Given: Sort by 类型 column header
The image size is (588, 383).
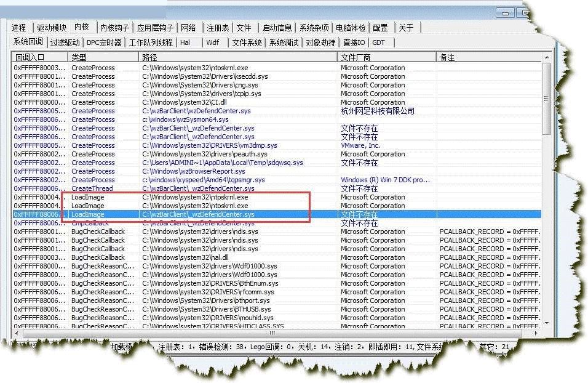Looking at the screenshot, I should pos(103,57).
